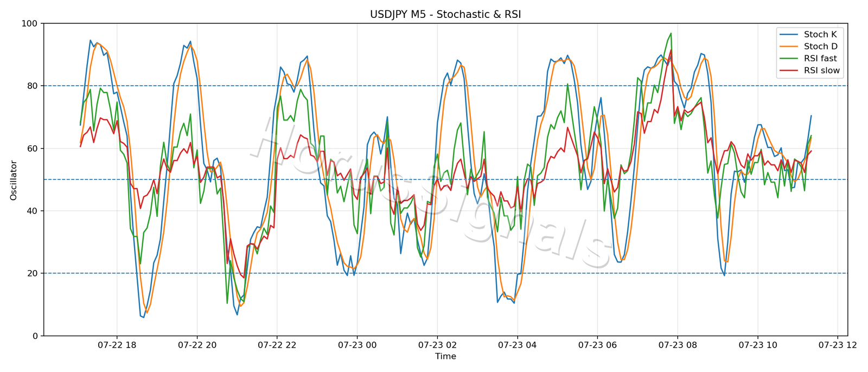Select the Stoch D legend entry
Viewport: 868px width, 372px height.
point(809,47)
